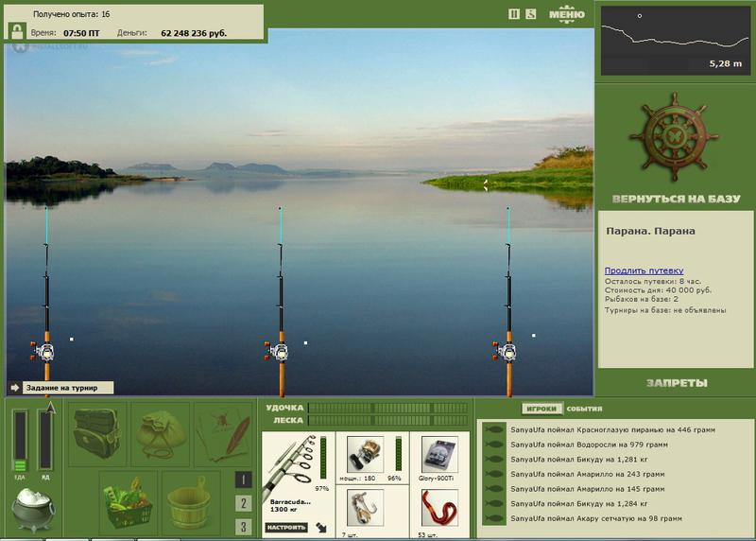
Task: Click the ship steering wheel icon
Action: coord(674,137)
